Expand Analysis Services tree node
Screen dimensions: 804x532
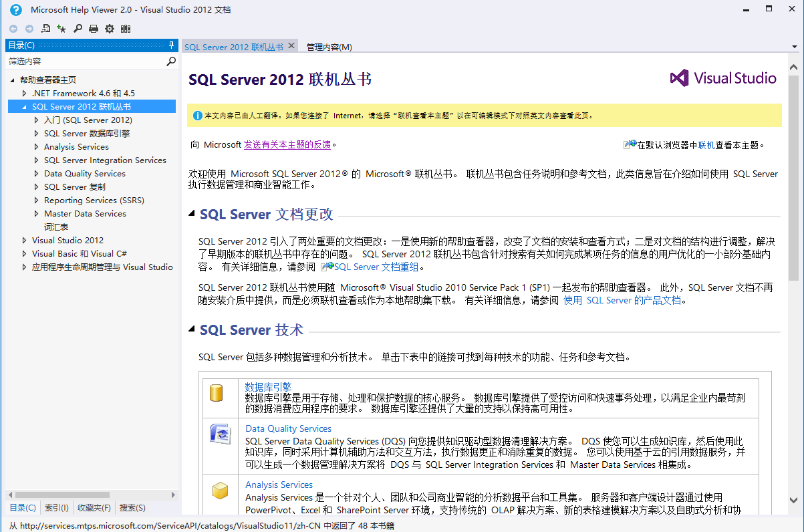coord(37,147)
